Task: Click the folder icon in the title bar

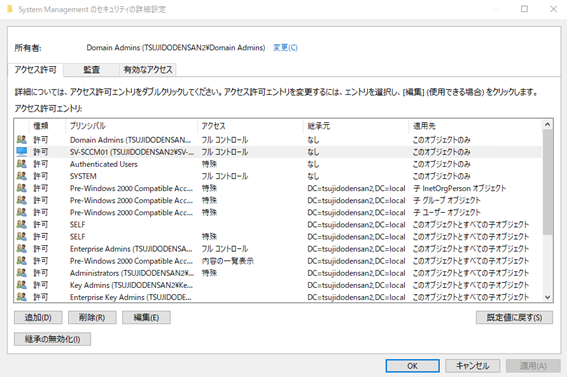Action: pyautogui.click(x=10, y=9)
